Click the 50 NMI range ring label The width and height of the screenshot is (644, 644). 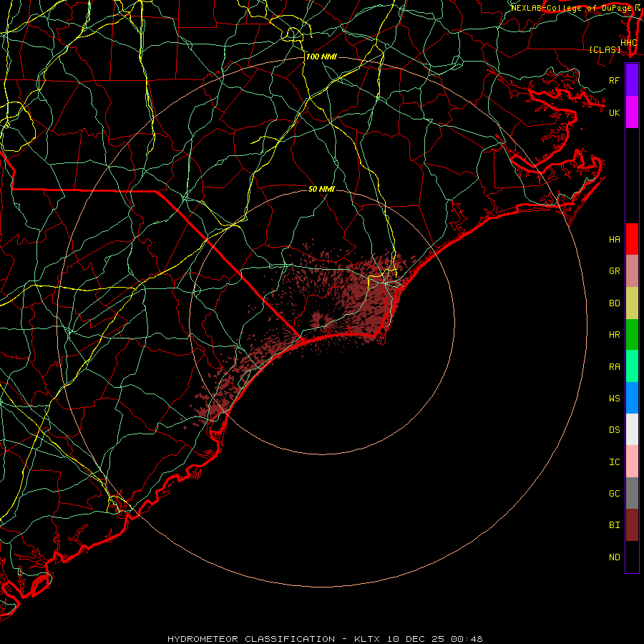coord(321,189)
